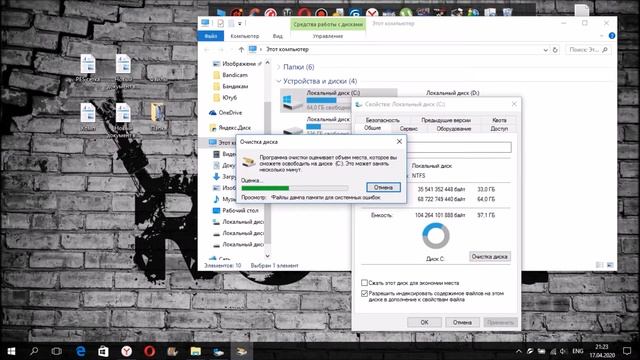Click New folder icon in quick access toolbar

pyautogui.click(x=231, y=23)
